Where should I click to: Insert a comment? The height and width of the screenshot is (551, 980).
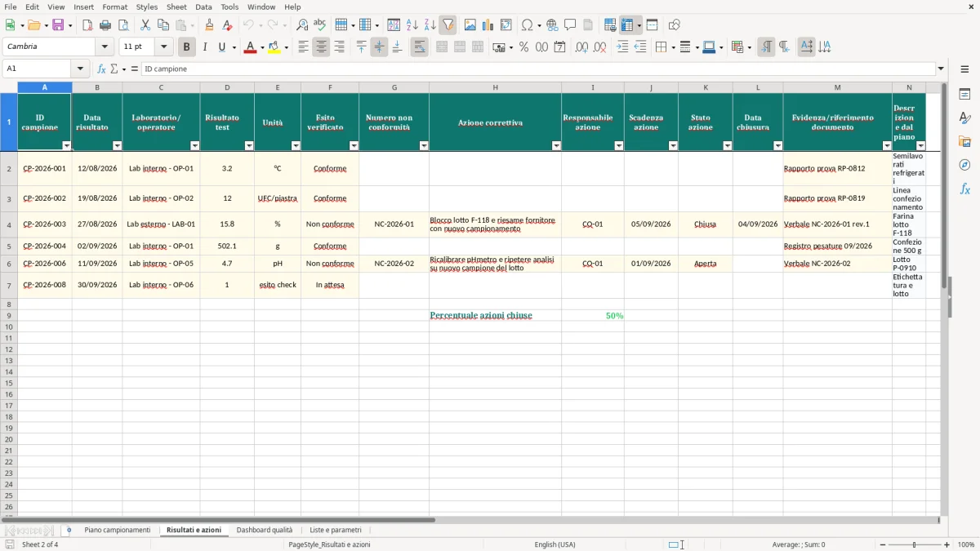coord(570,25)
